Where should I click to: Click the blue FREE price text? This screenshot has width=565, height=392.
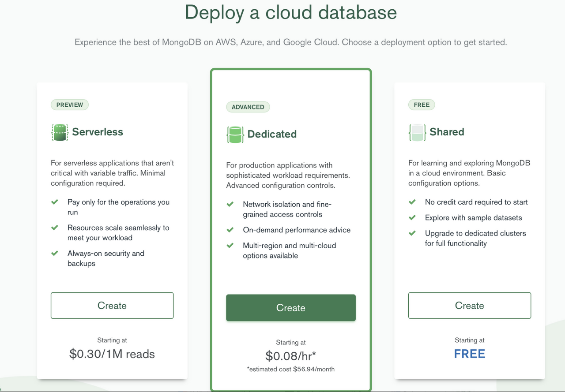(x=470, y=354)
